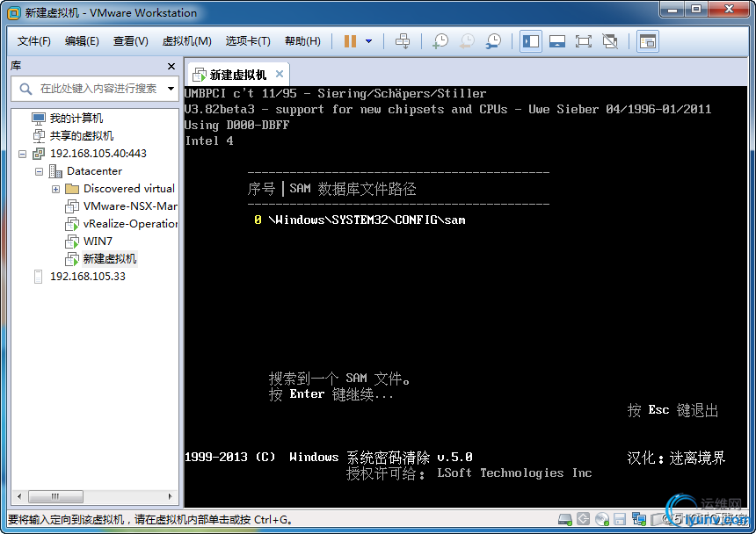756x534 pixels.
Task: Click the 按 Esc 键退出 text in the console
Action: tap(672, 410)
